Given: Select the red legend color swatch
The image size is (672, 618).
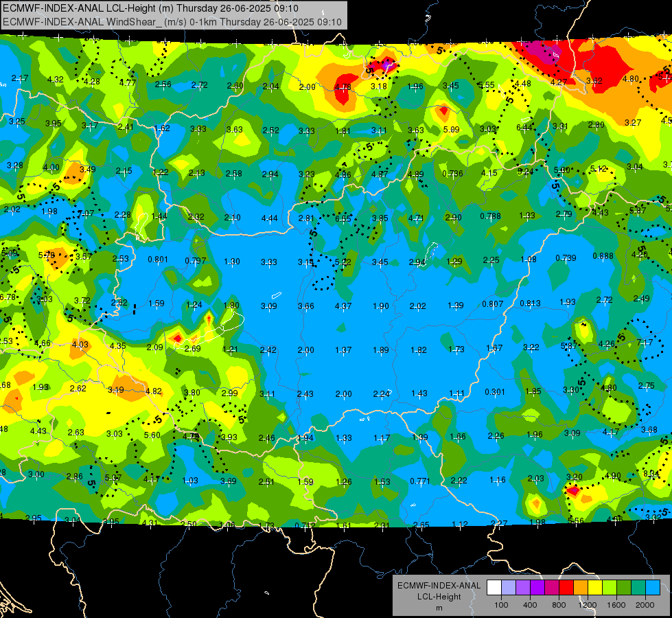Looking at the screenshot, I should pos(566,587).
